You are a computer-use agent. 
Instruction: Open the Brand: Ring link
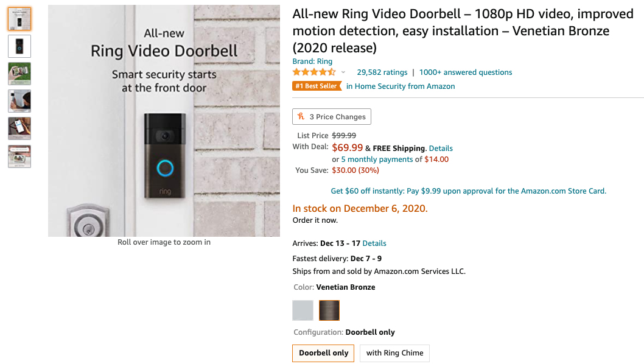coord(312,61)
